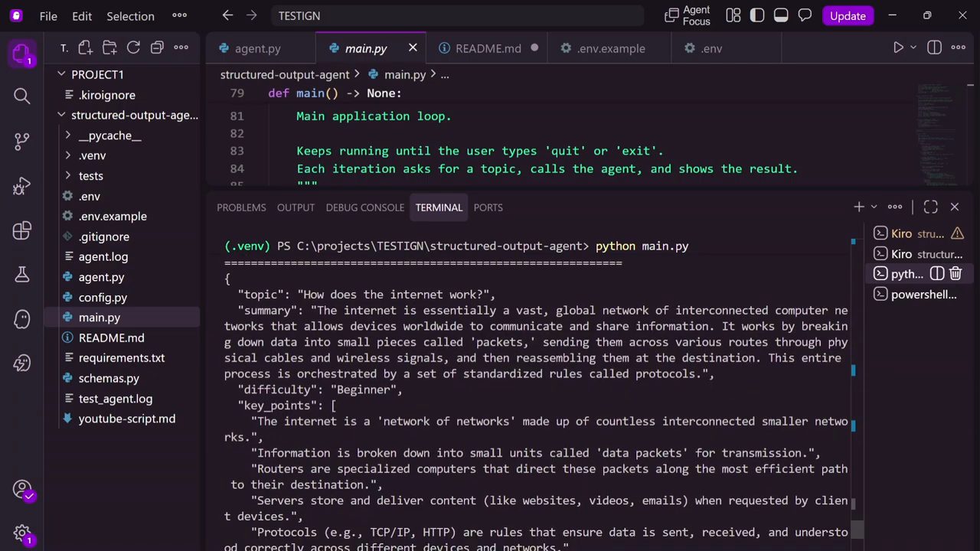Viewport: 980px width, 551px height.
Task: Split the editor to the right
Action: pos(934,47)
